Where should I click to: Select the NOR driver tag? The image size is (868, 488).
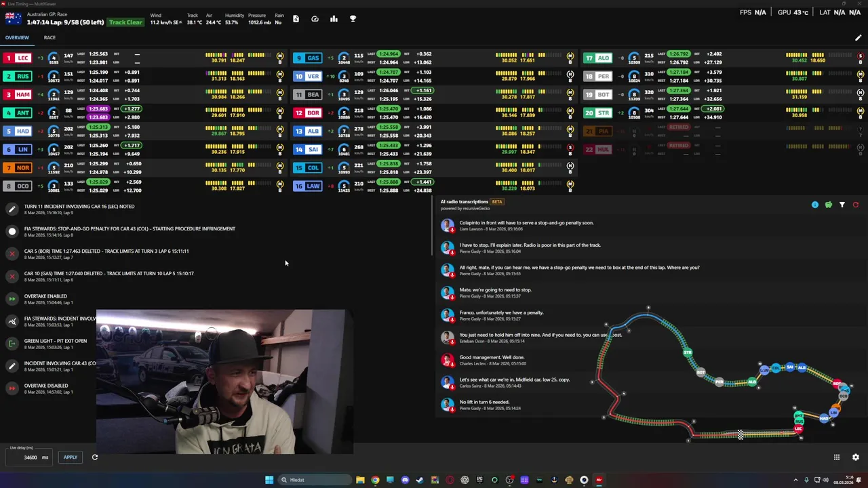coord(17,168)
